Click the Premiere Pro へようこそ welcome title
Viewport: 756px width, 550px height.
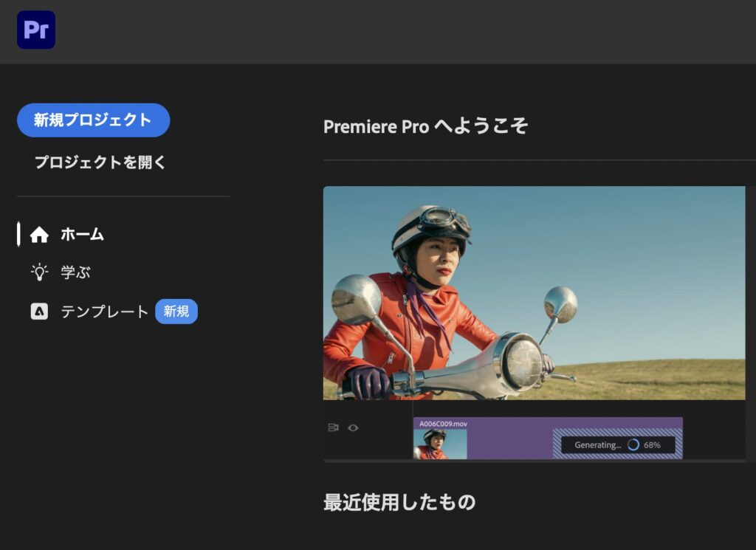pos(426,126)
